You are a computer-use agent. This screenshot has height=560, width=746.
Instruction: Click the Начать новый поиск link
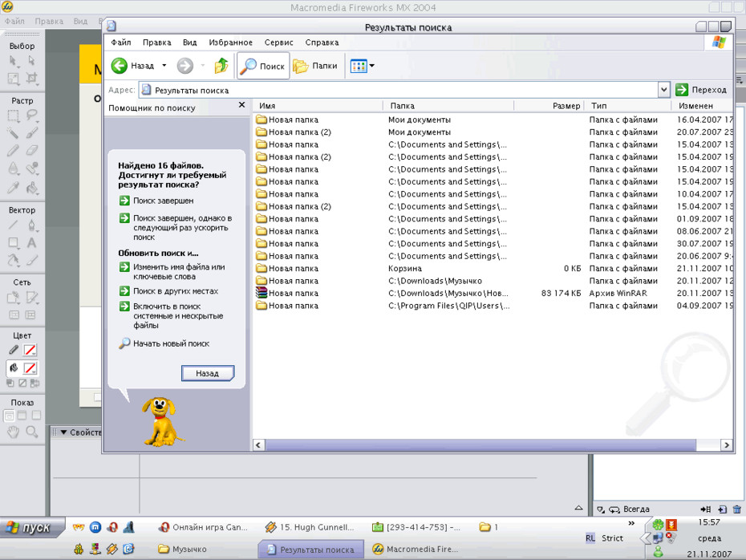(x=172, y=343)
